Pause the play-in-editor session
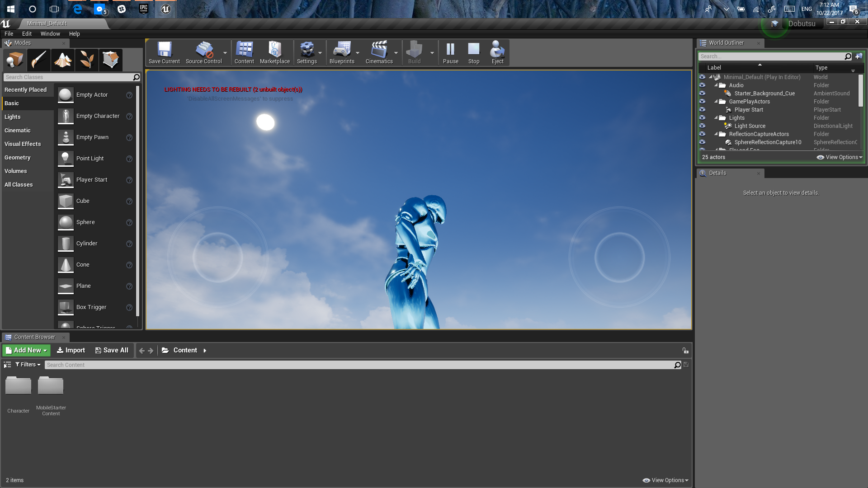 pyautogui.click(x=450, y=52)
